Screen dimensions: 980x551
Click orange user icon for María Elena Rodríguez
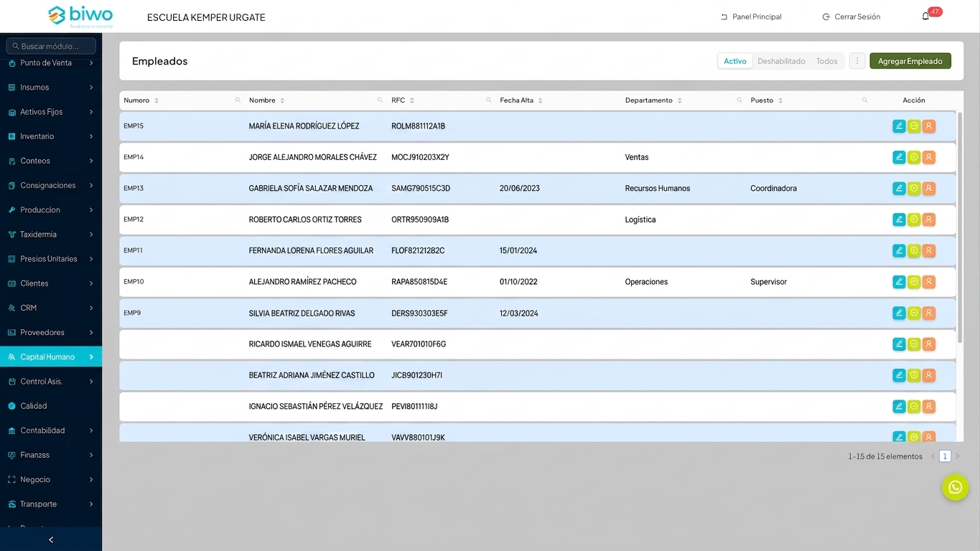click(929, 126)
